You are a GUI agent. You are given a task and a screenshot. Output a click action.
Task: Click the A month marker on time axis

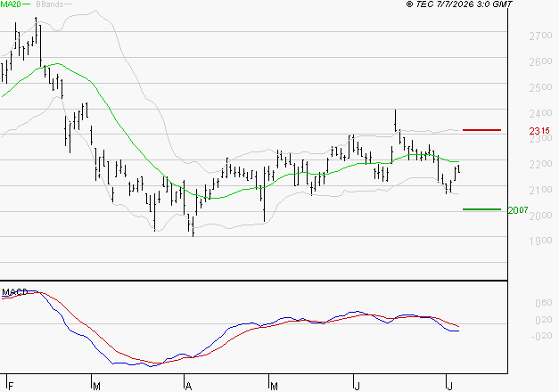[189, 386]
